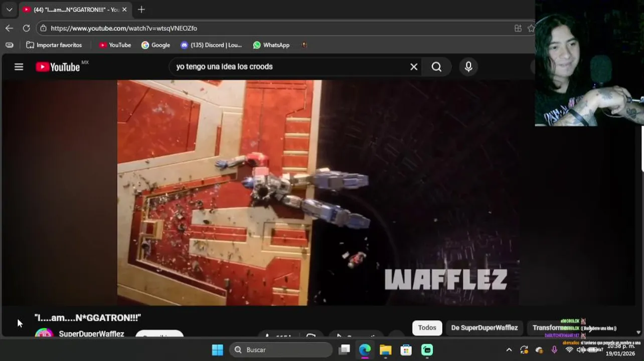Select De SuperDuperWafflez filter chip
Image resolution: width=644 pixels, height=361 pixels.
click(x=485, y=328)
